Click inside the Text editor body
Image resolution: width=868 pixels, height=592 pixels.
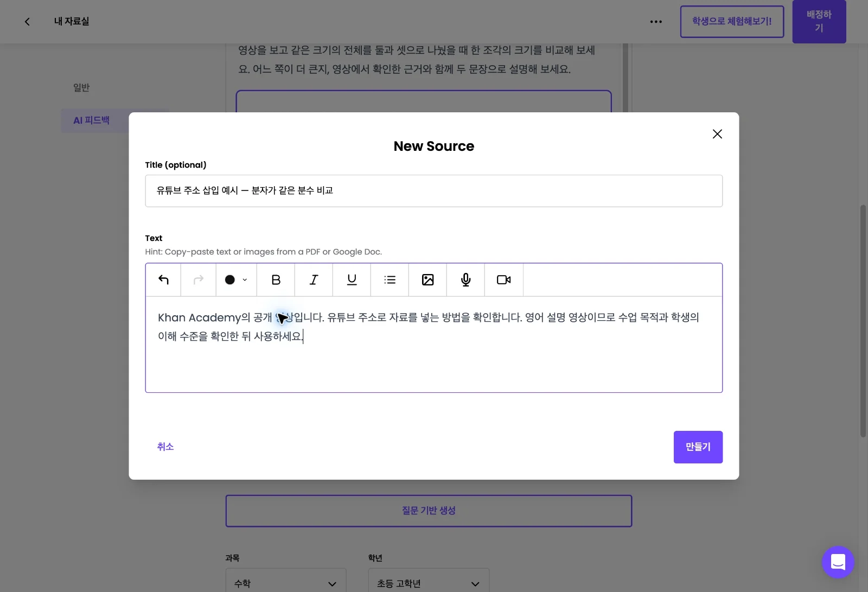[x=434, y=344]
